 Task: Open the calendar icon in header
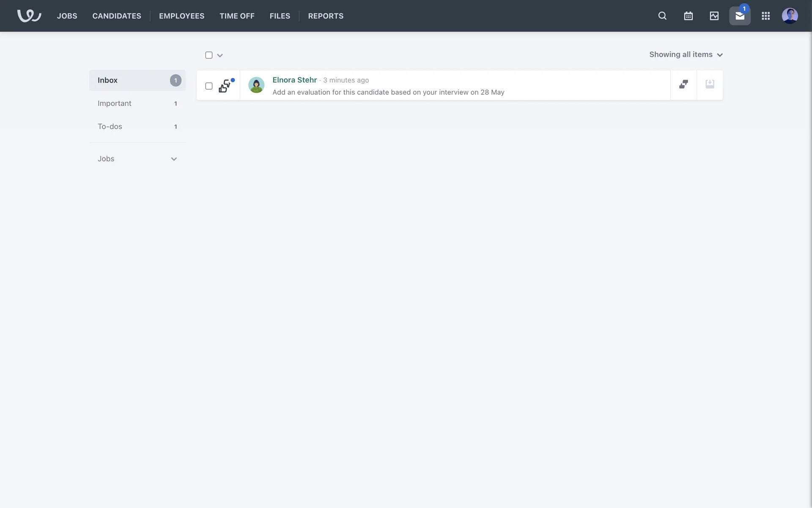[688, 16]
